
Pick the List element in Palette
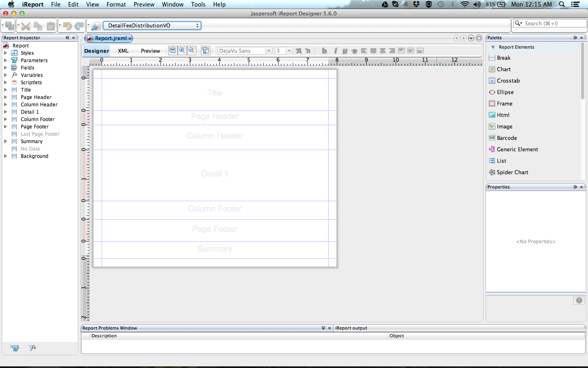coord(501,161)
